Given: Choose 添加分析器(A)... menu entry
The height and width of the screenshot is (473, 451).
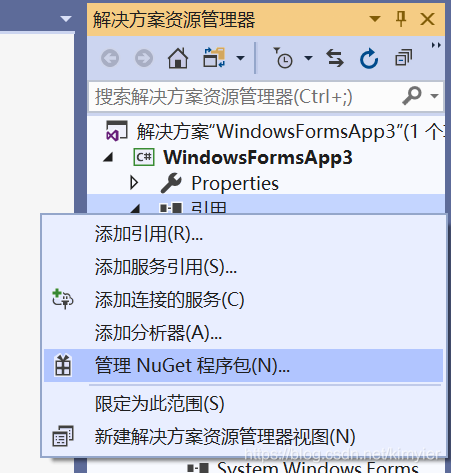Looking at the screenshot, I should click(x=243, y=333).
